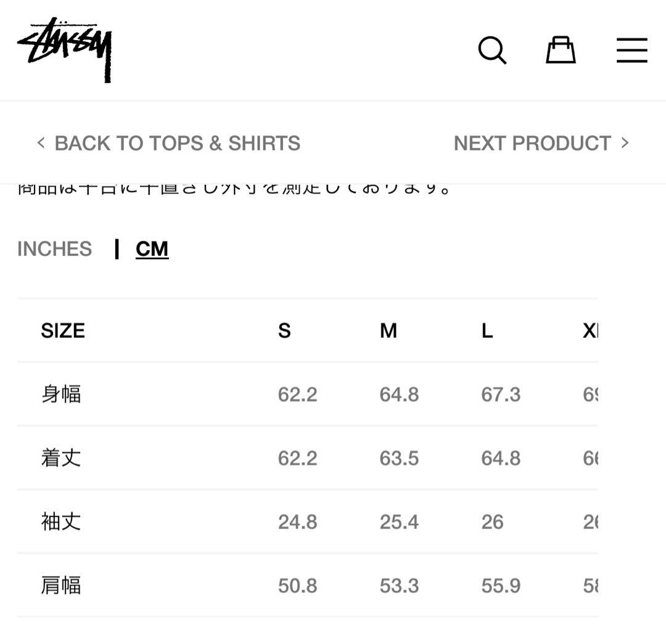The image size is (666, 644).
Task: Open the hamburger navigation menu
Action: (x=631, y=51)
